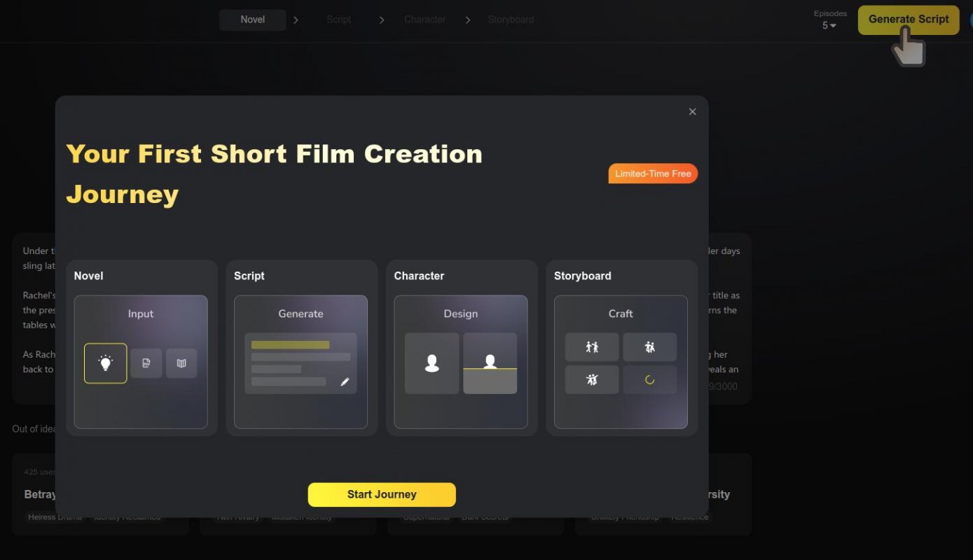Viewport: 973px width, 560px height.
Task: Open the Script Generate card
Action: (x=301, y=362)
